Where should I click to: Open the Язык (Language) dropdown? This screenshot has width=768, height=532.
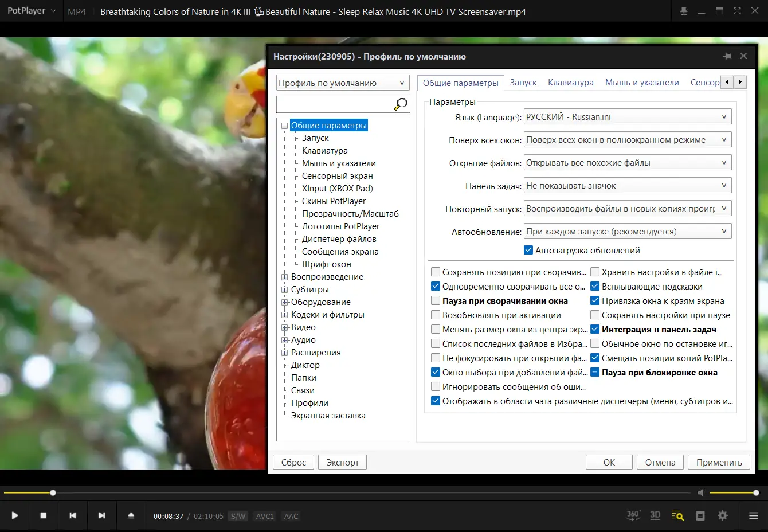click(628, 116)
